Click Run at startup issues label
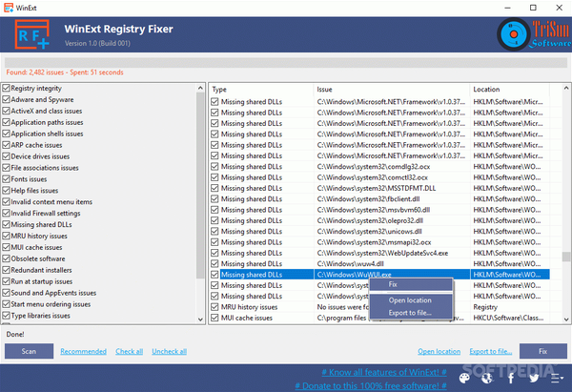Screen dimensions: 572x392 (42, 281)
